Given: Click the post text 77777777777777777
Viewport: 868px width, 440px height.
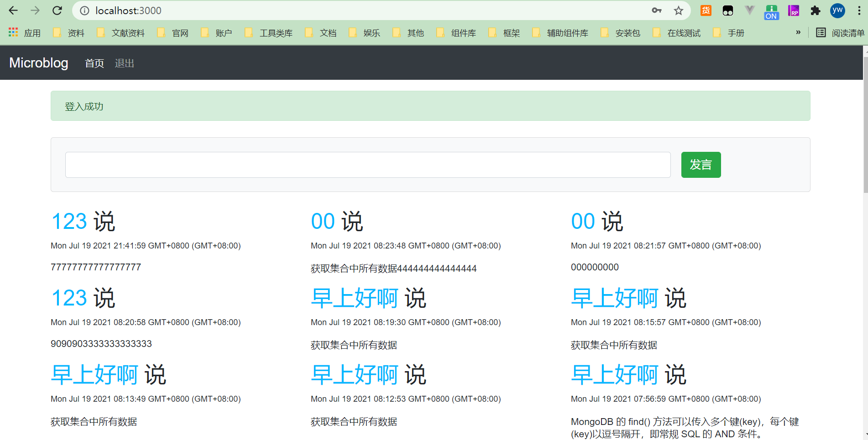Looking at the screenshot, I should click(x=96, y=267).
